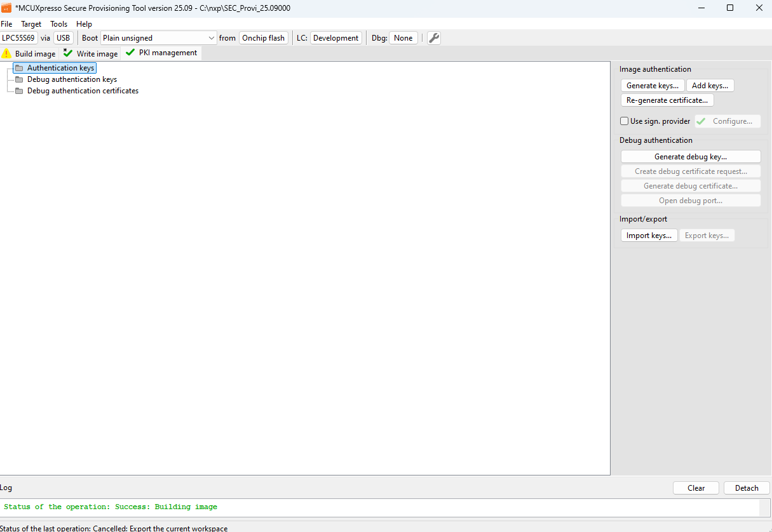Open the Target menu

click(31, 24)
